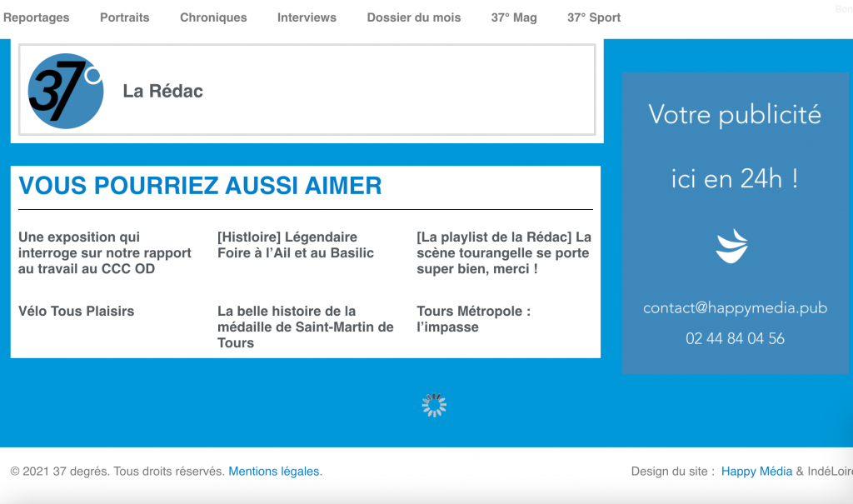Click the 37° round logo avatar

tap(65, 91)
